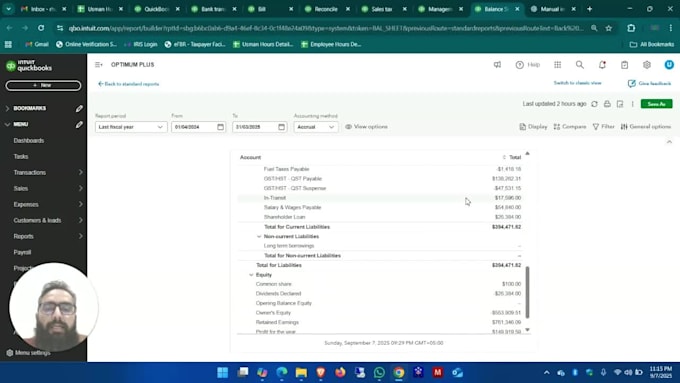Open General options
The width and height of the screenshot is (680, 383).
[x=646, y=127]
